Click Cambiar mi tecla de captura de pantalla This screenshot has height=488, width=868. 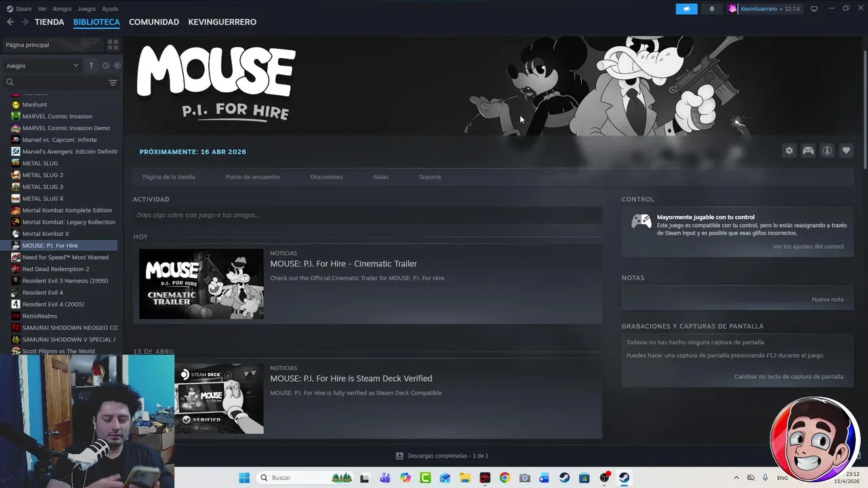[789, 377]
